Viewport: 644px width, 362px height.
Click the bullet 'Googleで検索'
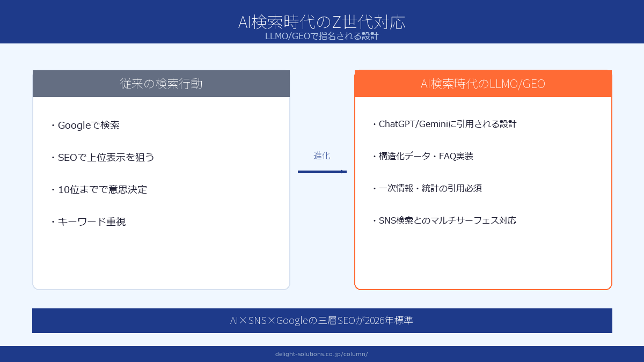[x=85, y=125]
